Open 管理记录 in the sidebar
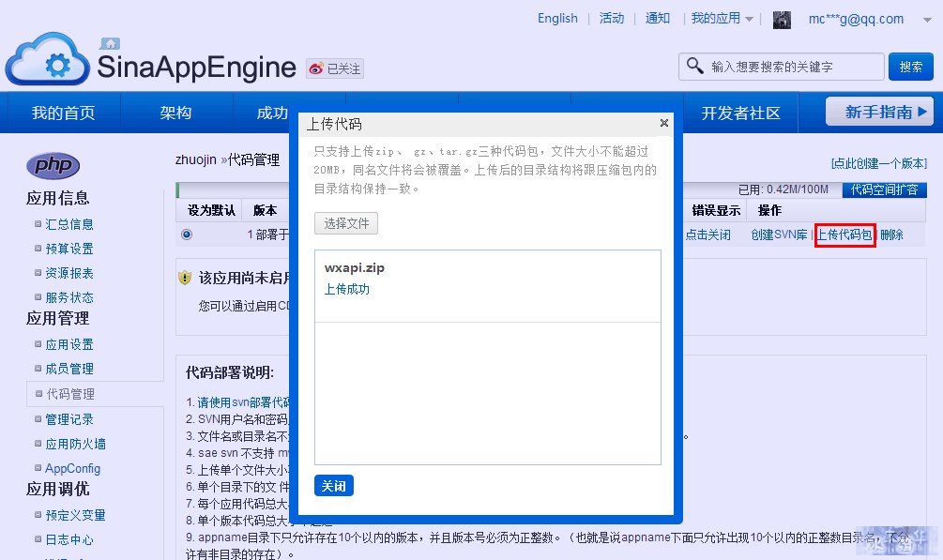The width and height of the screenshot is (943, 560). [x=69, y=419]
